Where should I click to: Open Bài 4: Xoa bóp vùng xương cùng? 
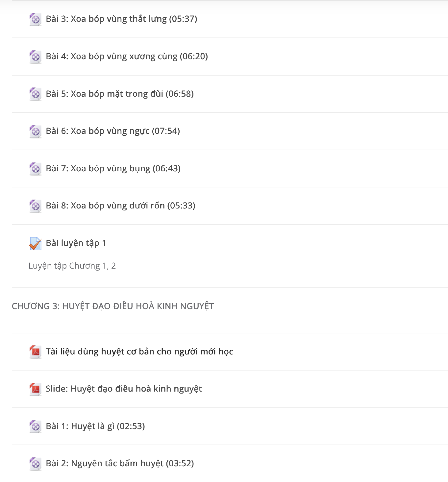click(x=127, y=57)
